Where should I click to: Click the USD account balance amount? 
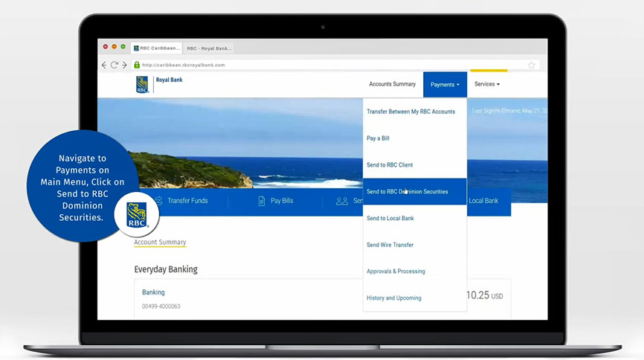click(x=484, y=295)
